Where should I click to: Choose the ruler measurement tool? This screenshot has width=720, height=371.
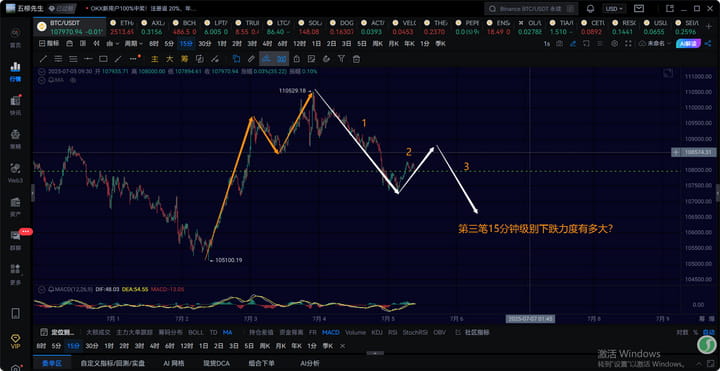click(251, 59)
